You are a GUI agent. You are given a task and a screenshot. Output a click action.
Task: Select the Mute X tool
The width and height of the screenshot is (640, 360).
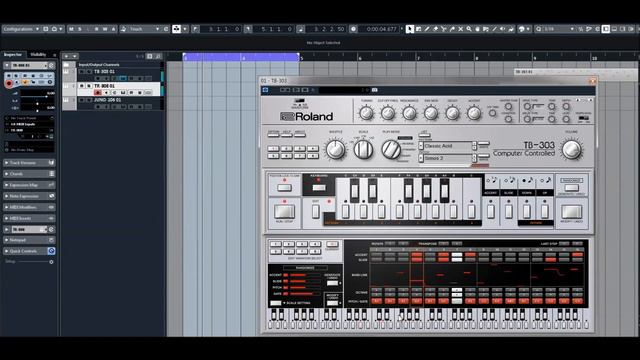click(460, 29)
